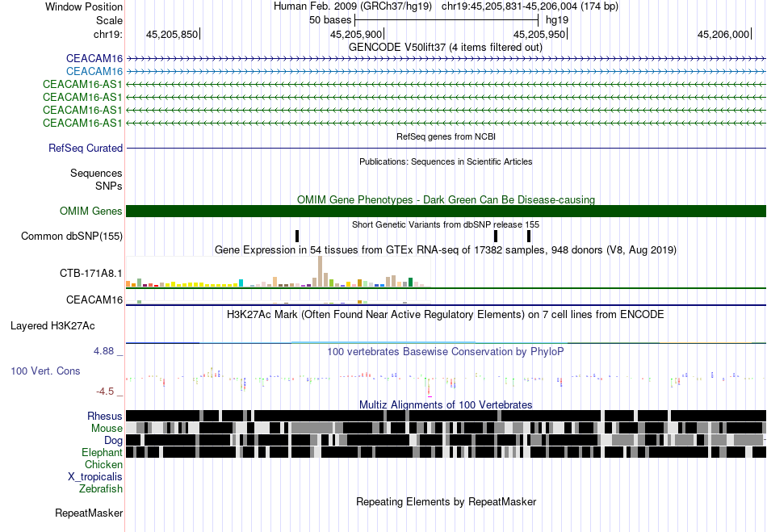Image resolution: width=767 pixels, height=532 pixels.
Task: Open the GTEx Gene Expression track title
Action: (446, 250)
